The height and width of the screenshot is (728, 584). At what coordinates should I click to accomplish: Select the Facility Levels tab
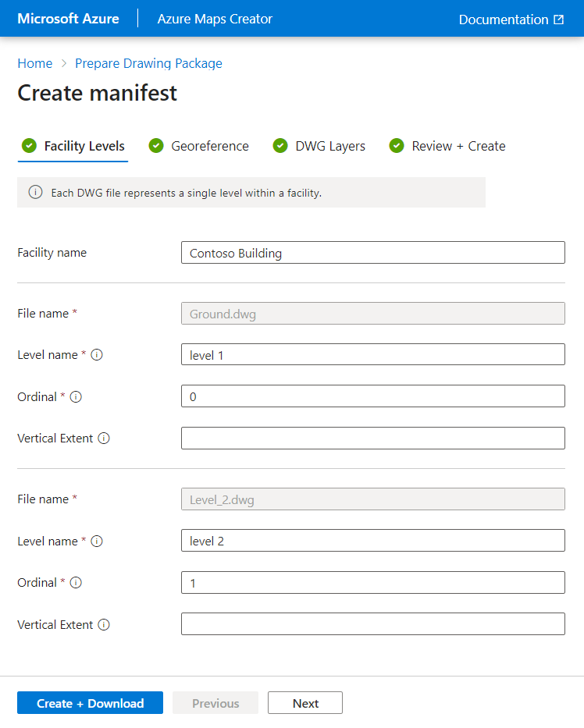pyautogui.click(x=84, y=146)
